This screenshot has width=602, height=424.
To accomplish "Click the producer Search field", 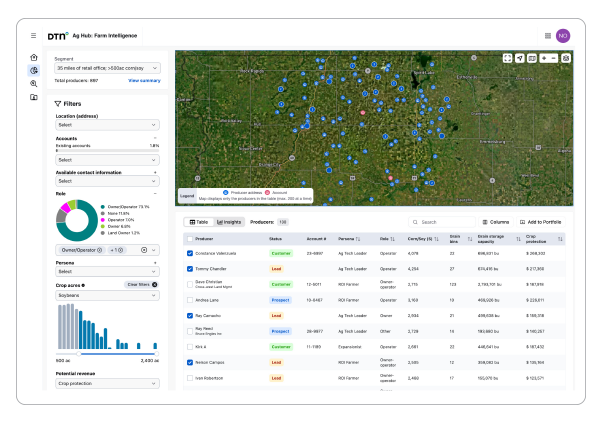I will click(442, 222).
